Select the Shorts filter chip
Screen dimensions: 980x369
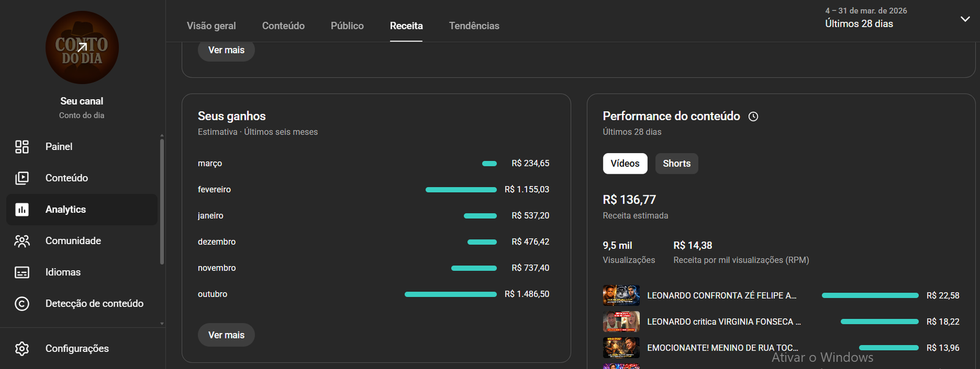(x=677, y=163)
